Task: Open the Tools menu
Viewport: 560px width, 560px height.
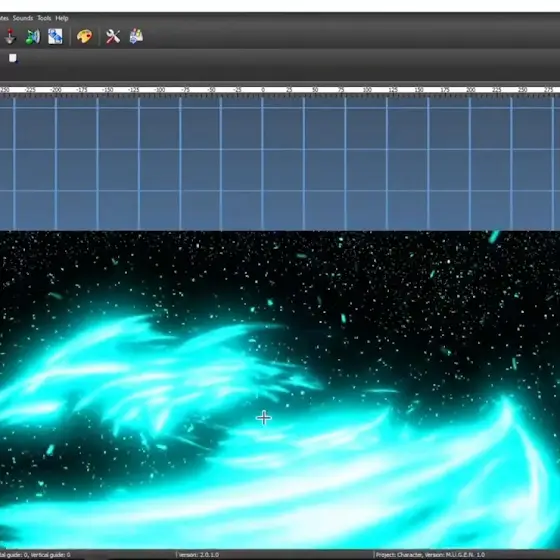Action: click(x=44, y=18)
